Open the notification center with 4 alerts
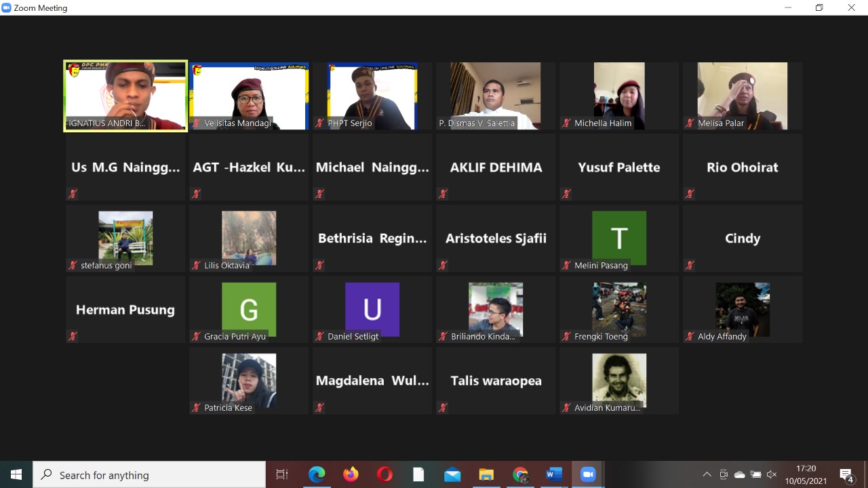Screen dimensions: 868x488 pos(846,475)
